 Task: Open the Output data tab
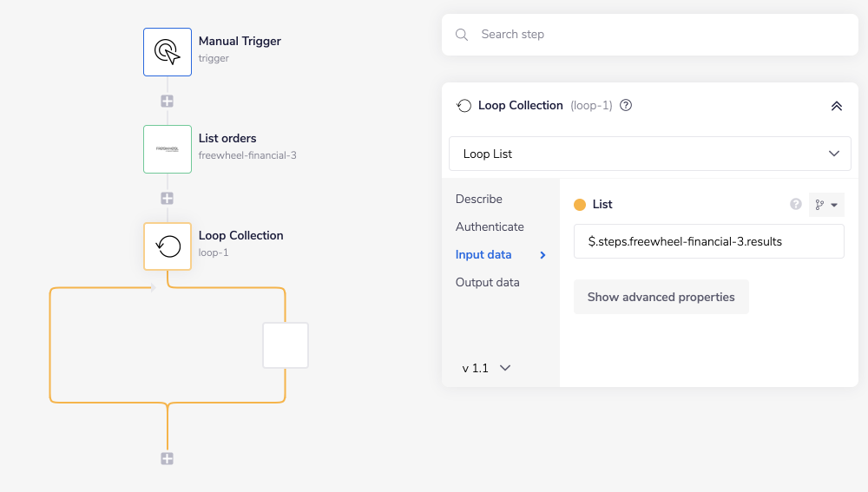(488, 282)
